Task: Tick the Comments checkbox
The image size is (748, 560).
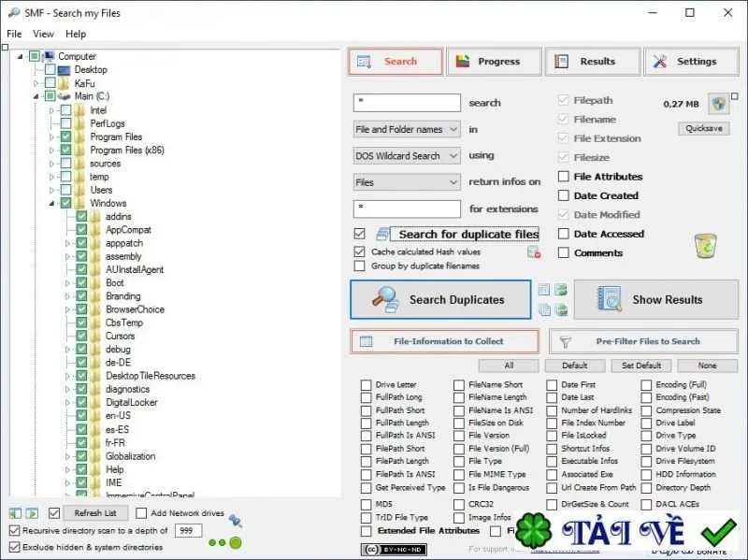Action: click(x=564, y=252)
